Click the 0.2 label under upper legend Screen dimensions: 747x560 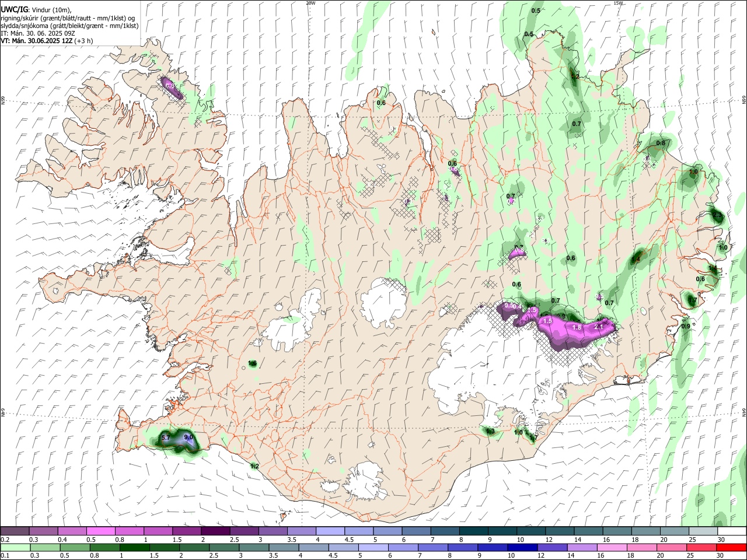[5, 540]
